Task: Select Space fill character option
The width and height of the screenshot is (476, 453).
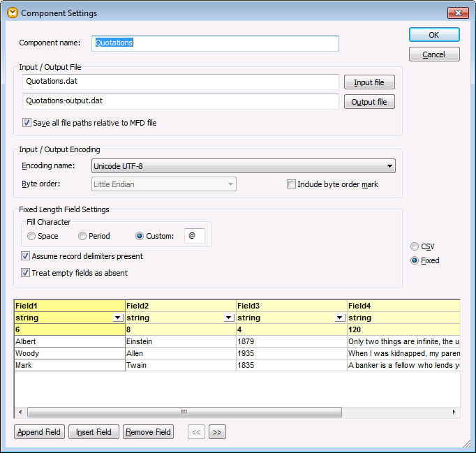Action: [31, 236]
